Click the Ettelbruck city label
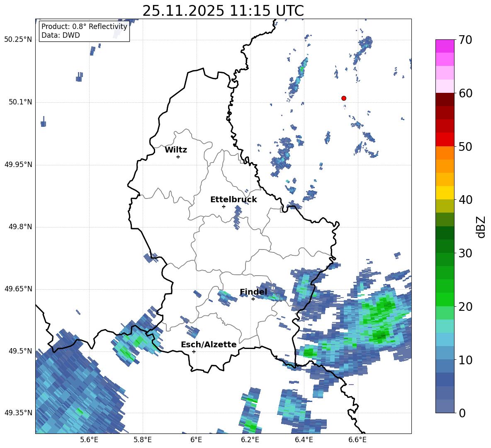 click(x=233, y=200)
